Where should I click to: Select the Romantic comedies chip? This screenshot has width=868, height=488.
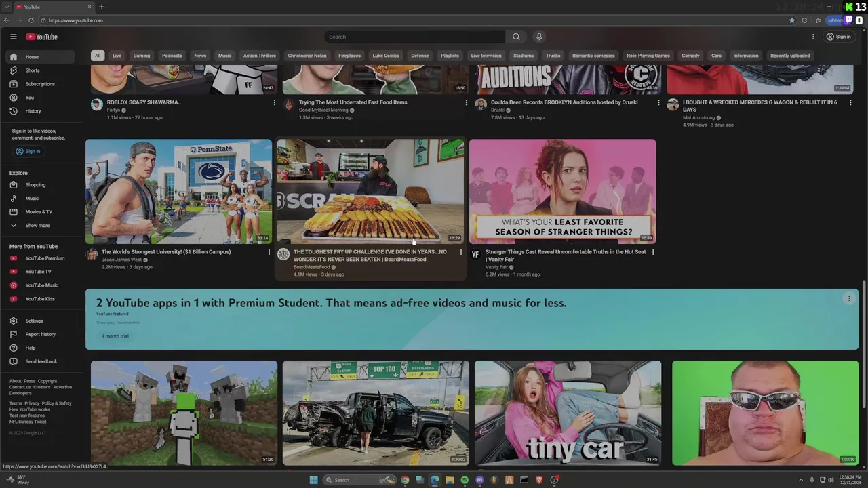pos(593,56)
